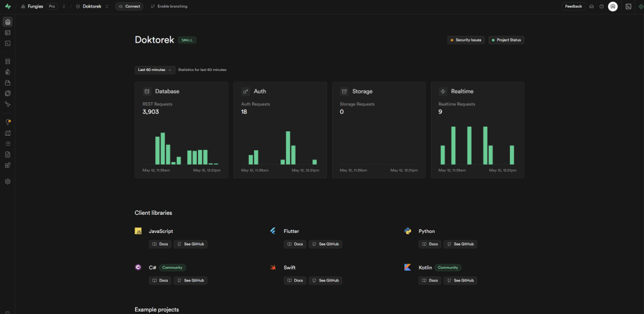
Task: Open Kotlin Docs button
Action: tap(430, 280)
